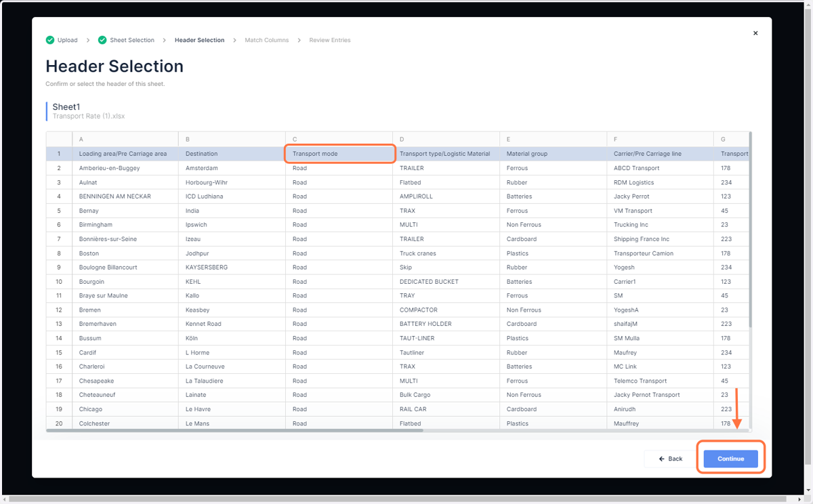Go to the Upload step
Screen dimensions: 813x504
[67, 40]
